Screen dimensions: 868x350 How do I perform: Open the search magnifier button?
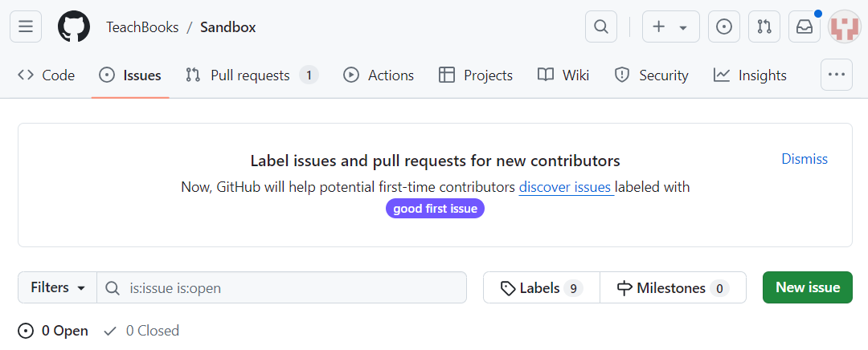tap(601, 26)
